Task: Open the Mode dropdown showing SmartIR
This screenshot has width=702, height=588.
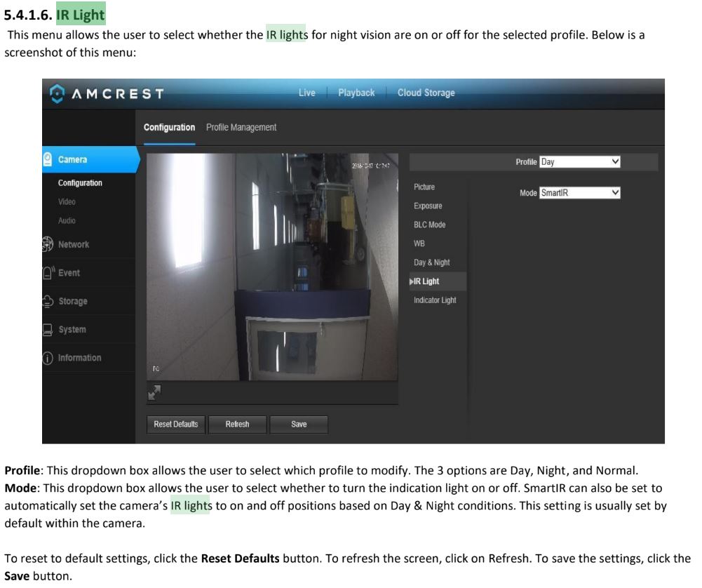Action: click(580, 192)
